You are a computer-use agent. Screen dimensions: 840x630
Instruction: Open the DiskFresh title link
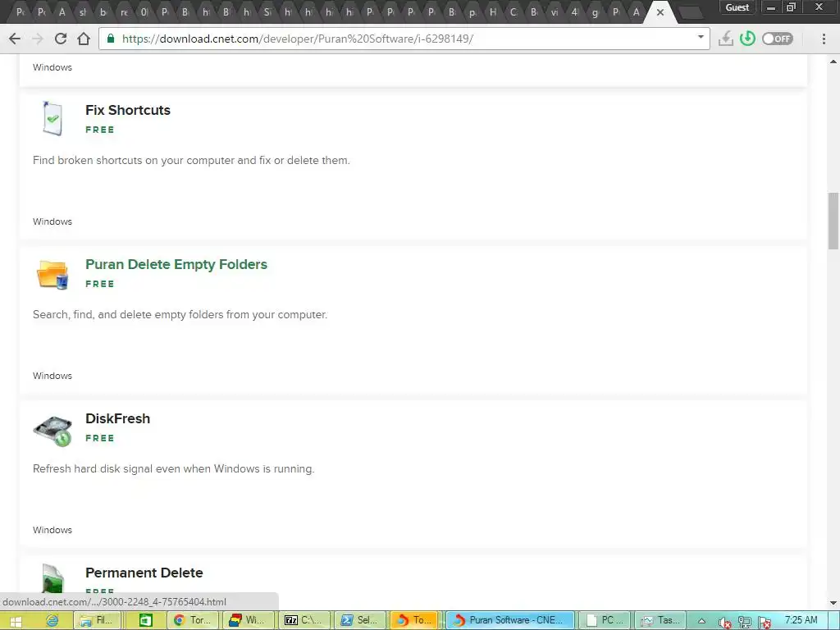coord(118,418)
